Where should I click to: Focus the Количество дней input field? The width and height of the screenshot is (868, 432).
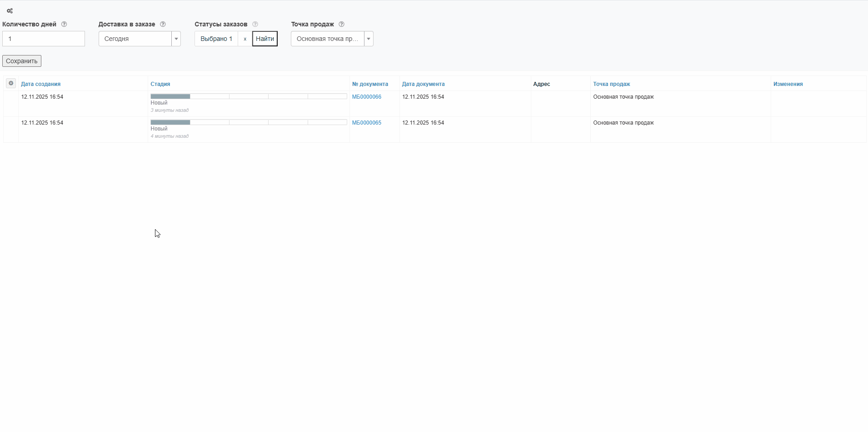click(44, 39)
